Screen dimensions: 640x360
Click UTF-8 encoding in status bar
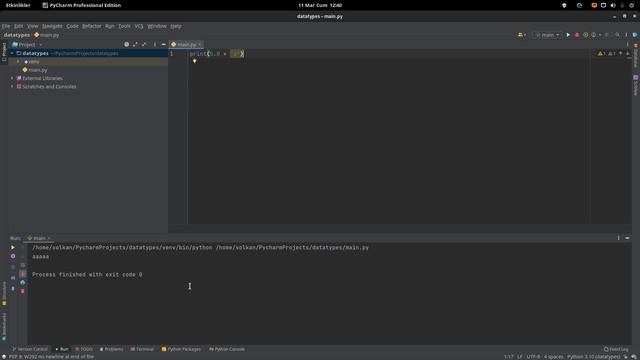click(x=533, y=357)
